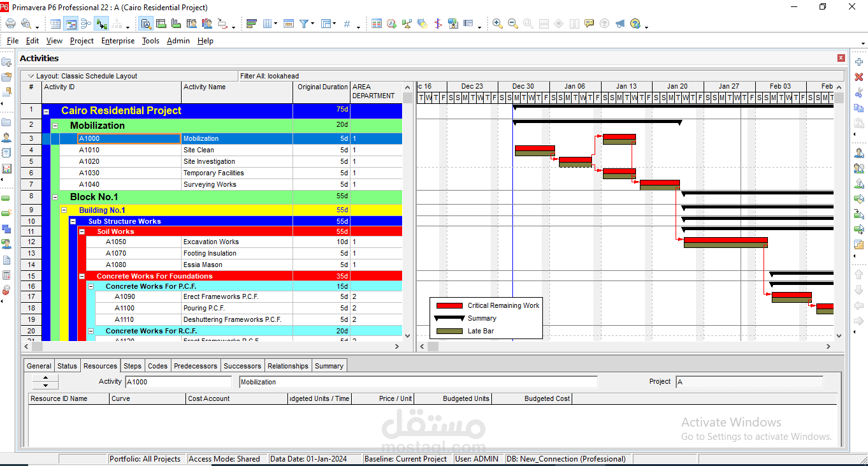Click the yellow speech bubble icon
The width and height of the screenshot is (868, 466).
click(590, 24)
